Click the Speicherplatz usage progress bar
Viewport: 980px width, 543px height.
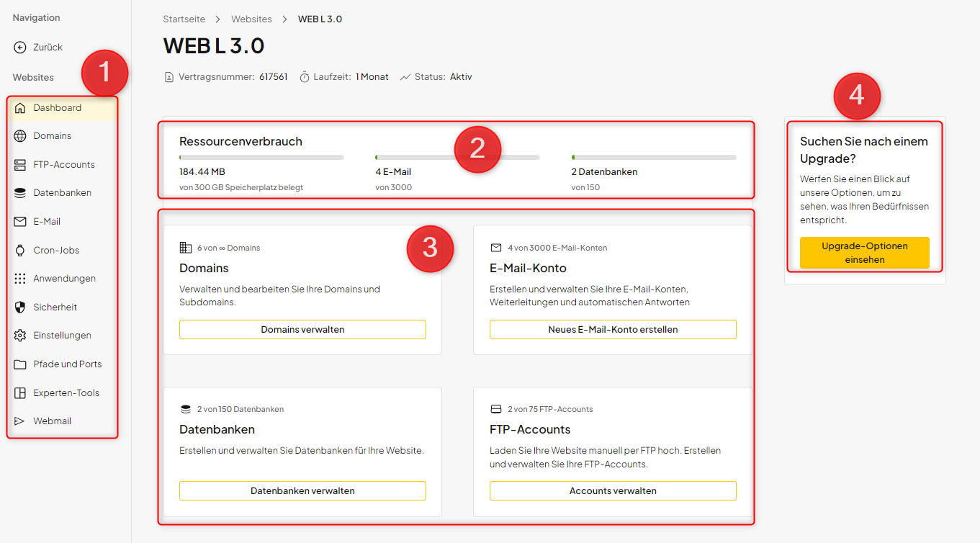261,157
